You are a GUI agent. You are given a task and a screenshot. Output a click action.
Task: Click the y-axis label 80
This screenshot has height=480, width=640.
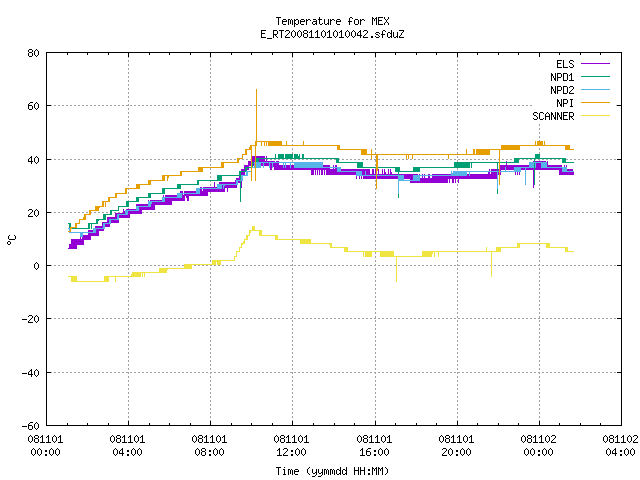(x=33, y=53)
